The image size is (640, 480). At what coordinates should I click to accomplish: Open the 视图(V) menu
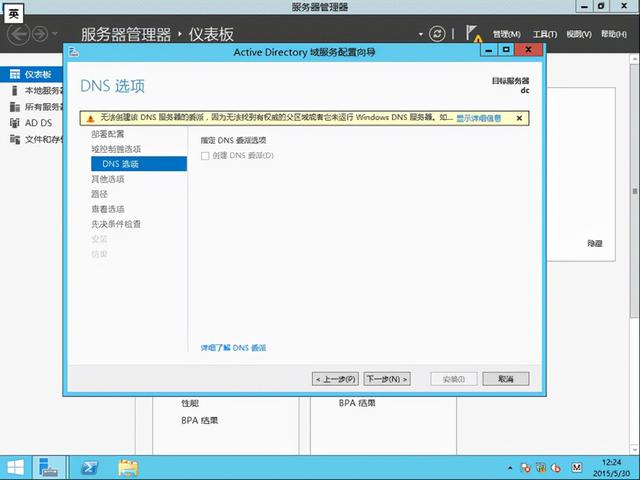click(x=579, y=35)
